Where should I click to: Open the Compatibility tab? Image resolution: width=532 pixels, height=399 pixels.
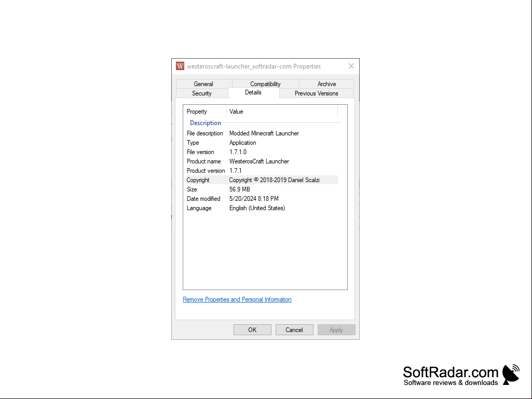pyautogui.click(x=265, y=84)
